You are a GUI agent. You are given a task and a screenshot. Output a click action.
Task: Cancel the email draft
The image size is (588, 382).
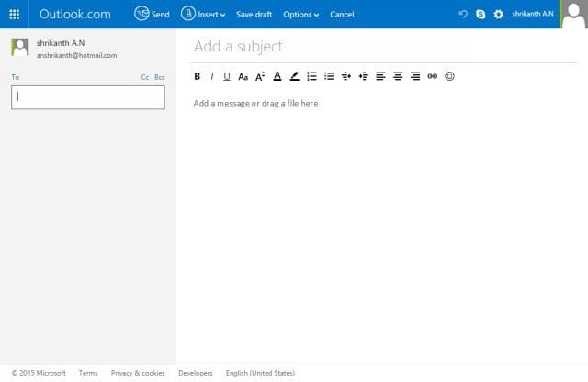tap(342, 15)
